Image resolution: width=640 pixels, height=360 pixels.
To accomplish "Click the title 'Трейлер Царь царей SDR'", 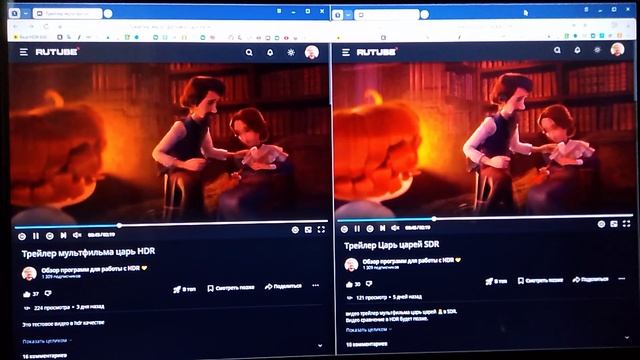I will [391, 245].
